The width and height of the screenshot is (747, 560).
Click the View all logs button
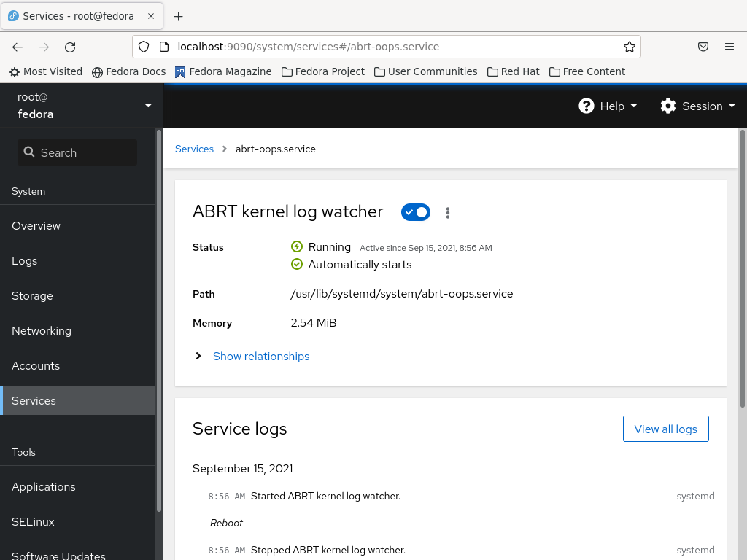[665, 429]
